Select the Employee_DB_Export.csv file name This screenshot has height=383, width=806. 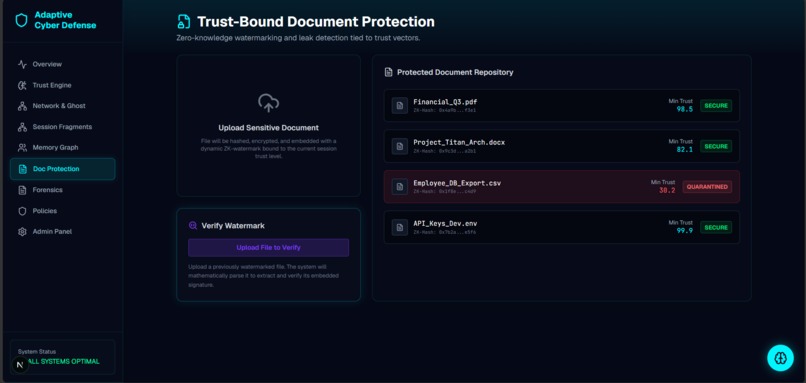click(457, 183)
